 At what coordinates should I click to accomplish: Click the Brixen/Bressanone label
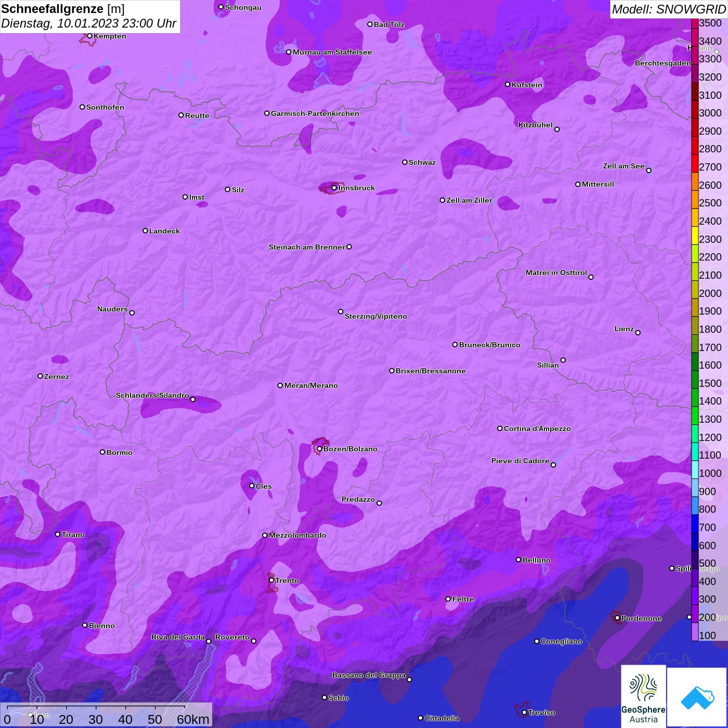(431, 371)
